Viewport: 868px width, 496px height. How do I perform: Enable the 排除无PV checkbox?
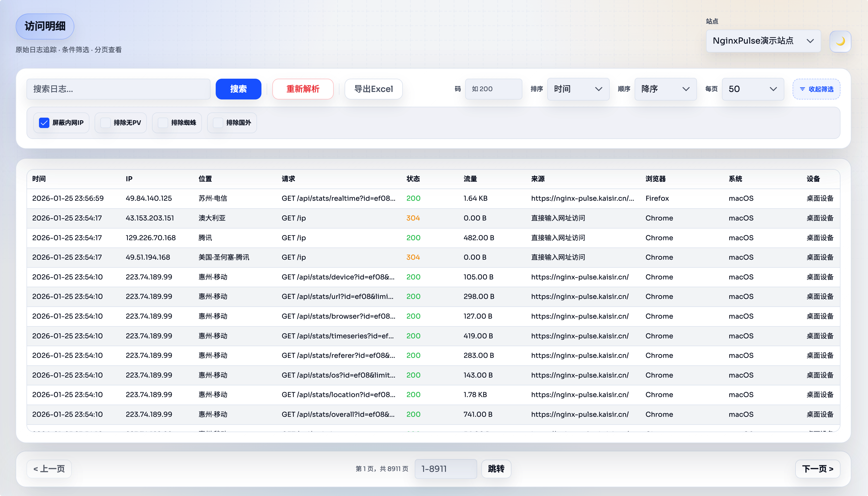coord(105,123)
